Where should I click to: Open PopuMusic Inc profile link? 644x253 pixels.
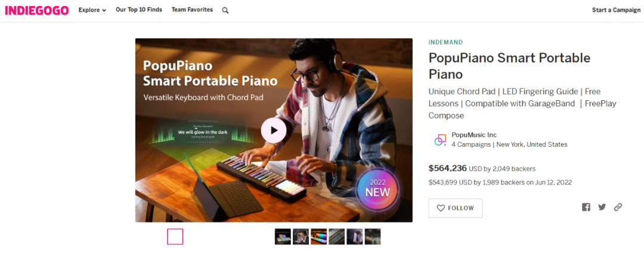[474, 135]
